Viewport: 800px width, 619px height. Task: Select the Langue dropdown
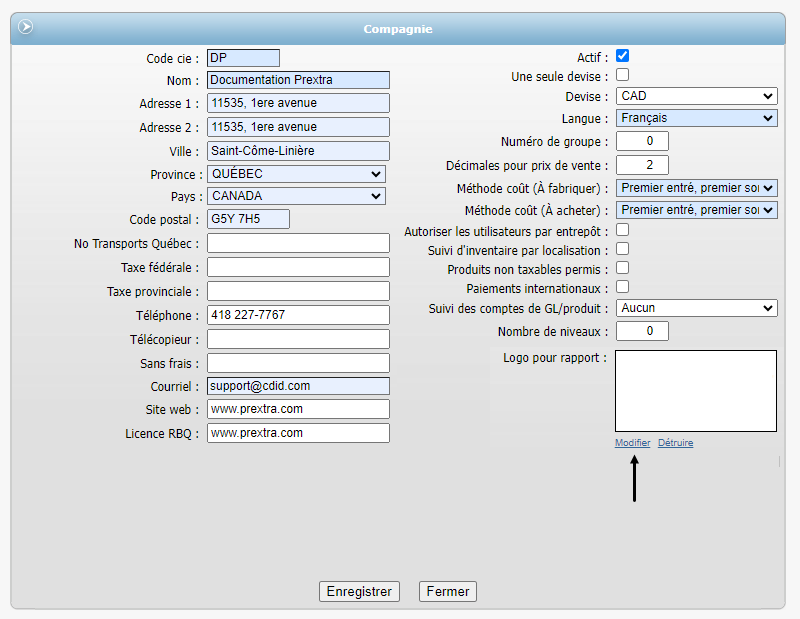pyautogui.click(x=696, y=118)
